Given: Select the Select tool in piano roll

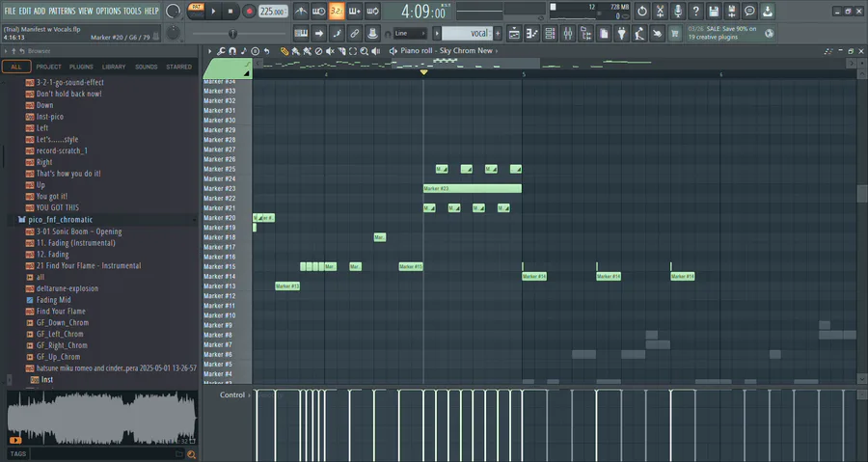Looking at the screenshot, I should 353,51.
